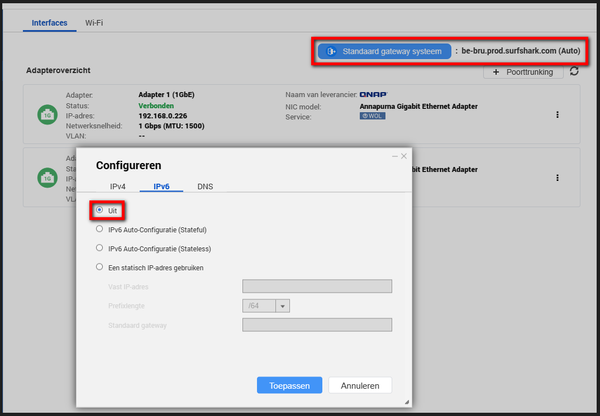Screen dimensions: 600x416
Task: Select Een statisch IP-adres gebruiken option
Action: click(x=99, y=267)
